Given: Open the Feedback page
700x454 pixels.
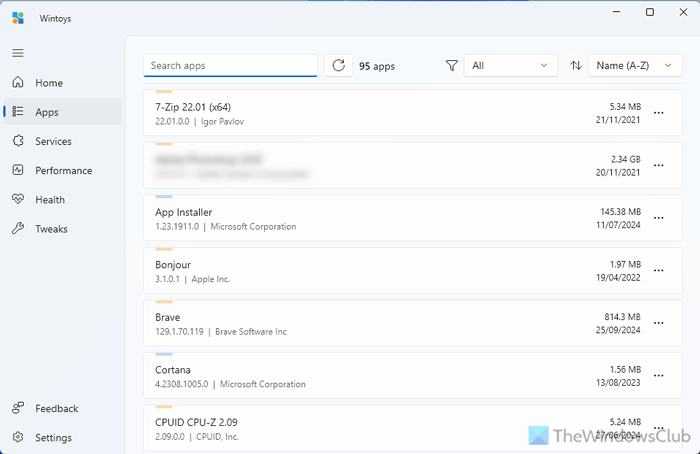Looking at the screenshot, I should click(x=56, y=408).
